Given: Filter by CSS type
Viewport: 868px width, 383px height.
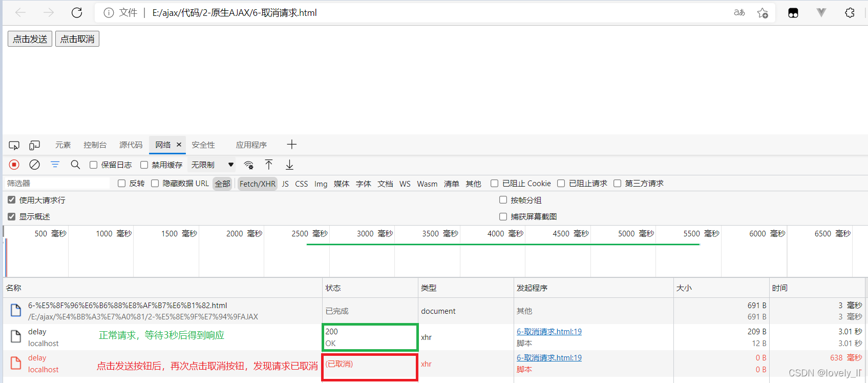Looking at the screenshot, I should coord(302,184).
